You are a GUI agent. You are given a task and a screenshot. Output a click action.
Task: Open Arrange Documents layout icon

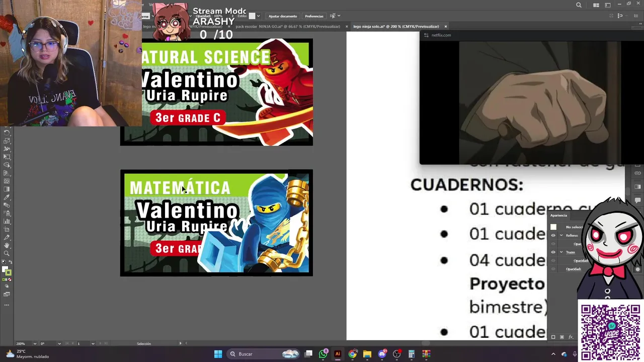tap(596, 5)
